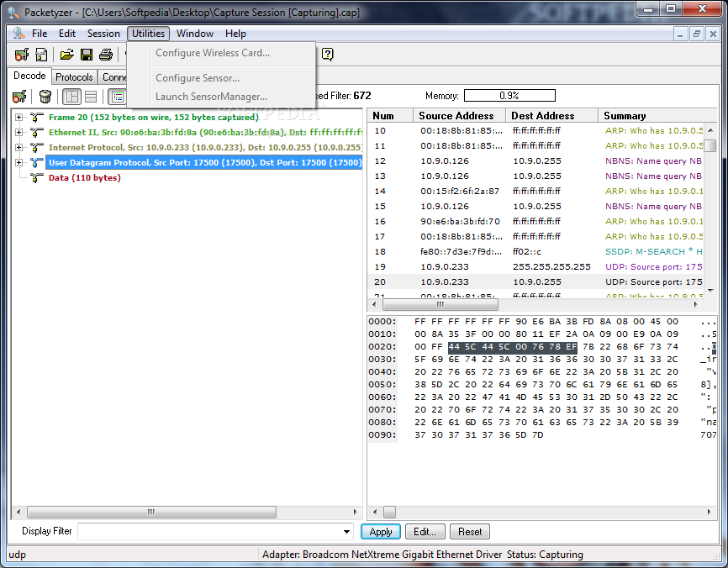The width and height of the screenshot is (728, 568).
Task: Sort by the Num column header
Action: (390, 116)
